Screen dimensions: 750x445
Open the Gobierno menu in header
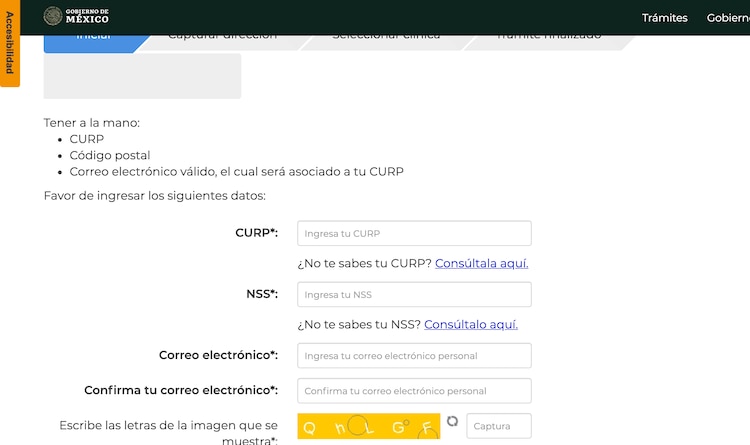point(727,18)
